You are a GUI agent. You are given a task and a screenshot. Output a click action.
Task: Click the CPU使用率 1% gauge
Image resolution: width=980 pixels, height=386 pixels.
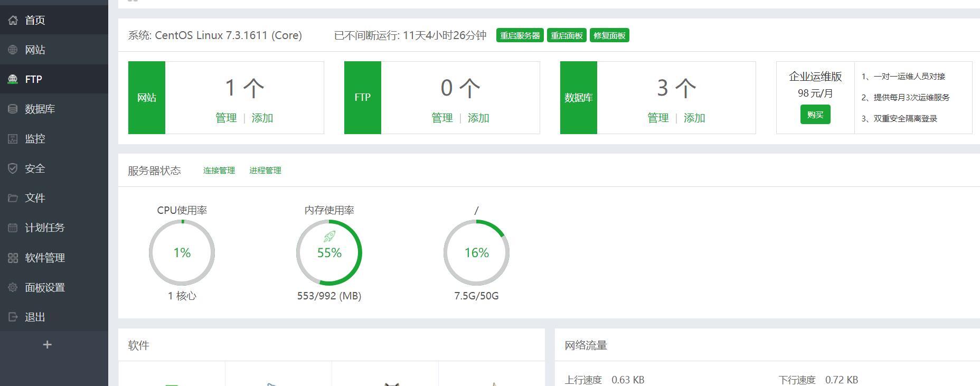[182, 252]
